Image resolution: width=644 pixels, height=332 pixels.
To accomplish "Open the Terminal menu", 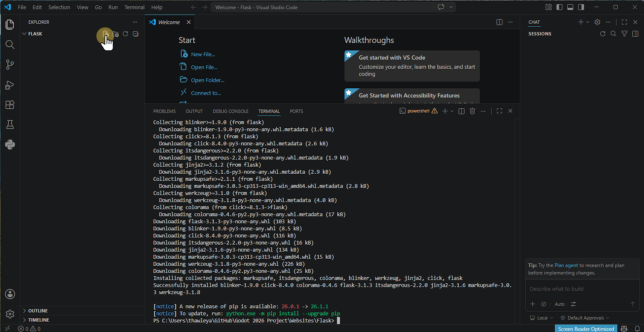I will 135,7.
